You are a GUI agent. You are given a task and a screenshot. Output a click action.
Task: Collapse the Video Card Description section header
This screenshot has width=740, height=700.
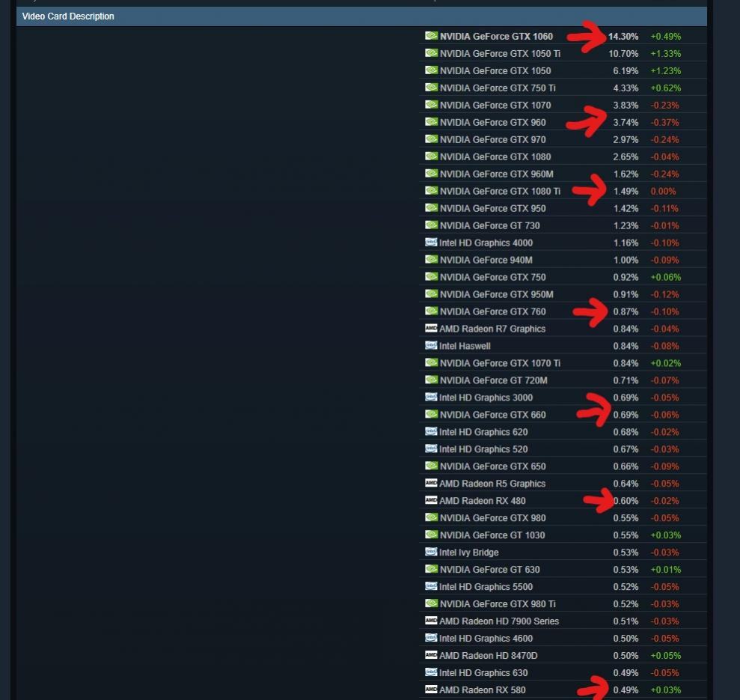pos(361,16)
